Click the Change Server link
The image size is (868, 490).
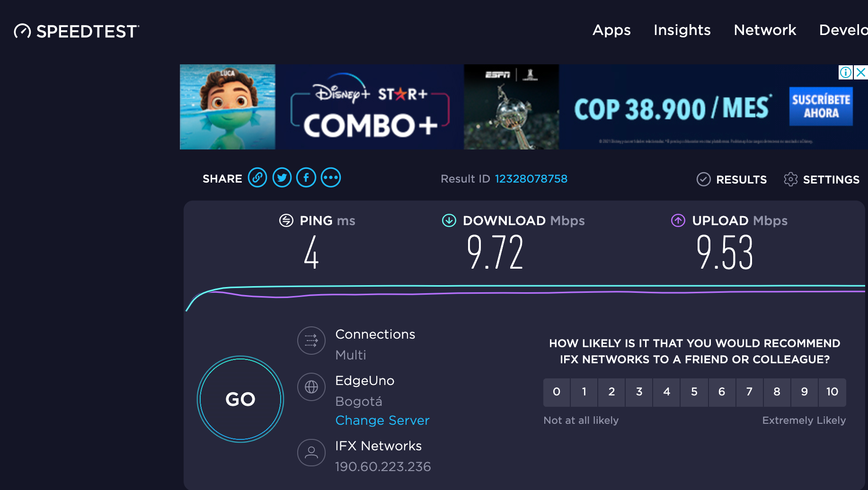(382, 420)
